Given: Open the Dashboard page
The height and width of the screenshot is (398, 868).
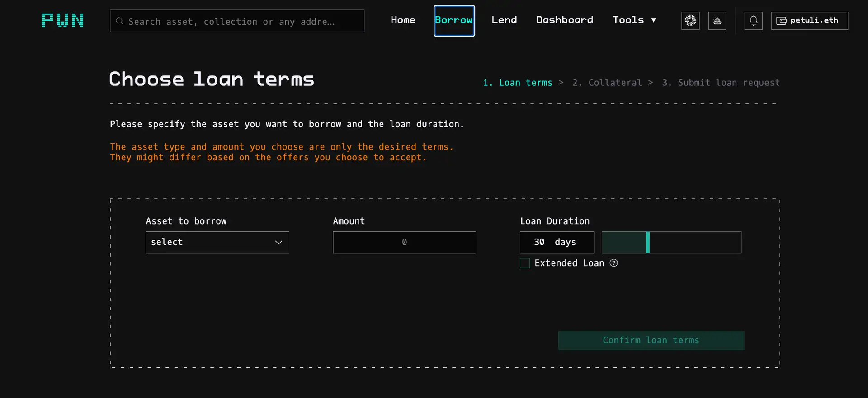Looking at the screenshot, I should click(x=564, y=20).
